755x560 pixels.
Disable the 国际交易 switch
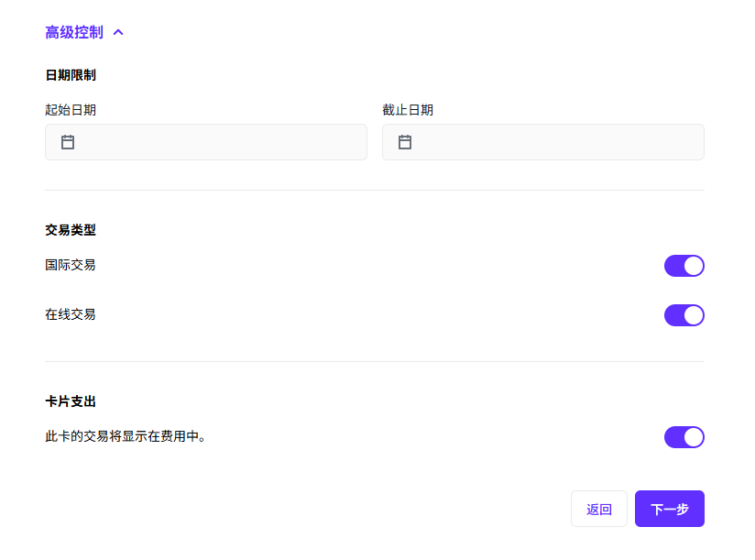(x=684, y=266)
